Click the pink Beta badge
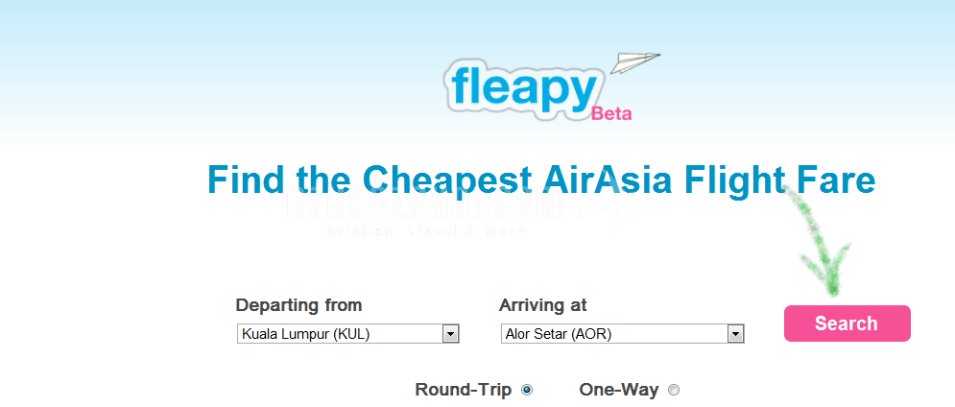Screen dimensions: 955x407 point(611,113)
